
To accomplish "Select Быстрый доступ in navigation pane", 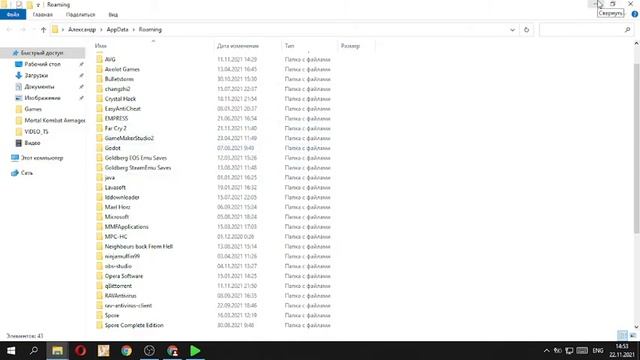I will 42,53.
